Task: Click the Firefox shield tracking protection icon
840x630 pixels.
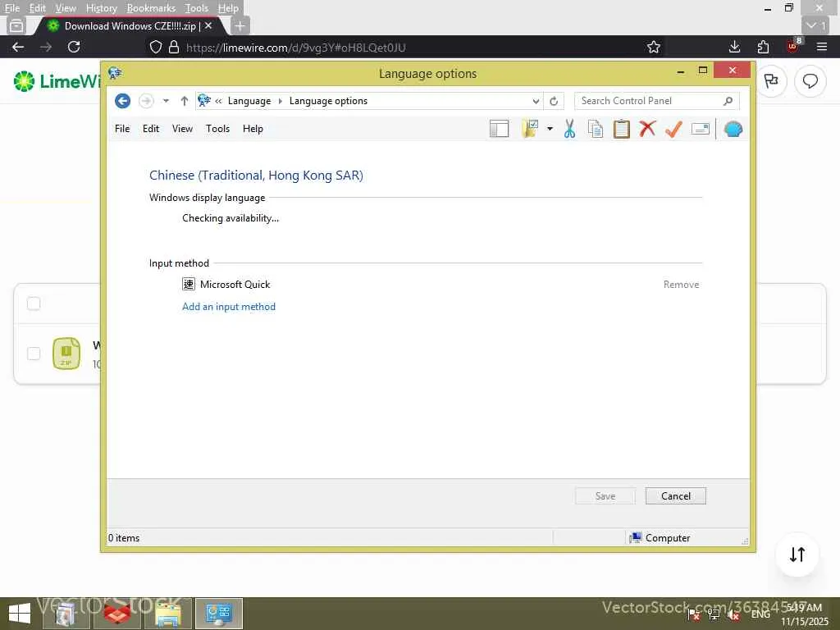Action: (x=156, y=47)
